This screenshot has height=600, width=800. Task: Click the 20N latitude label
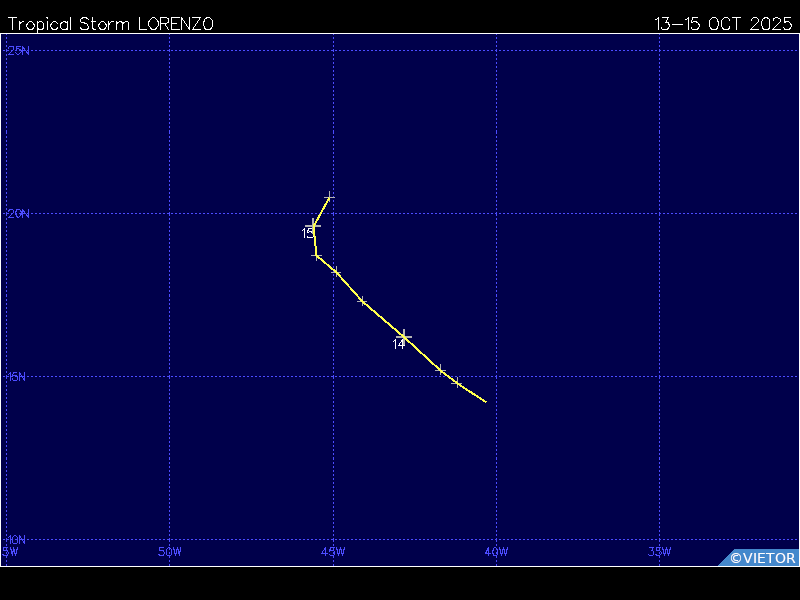coord(18,213)
